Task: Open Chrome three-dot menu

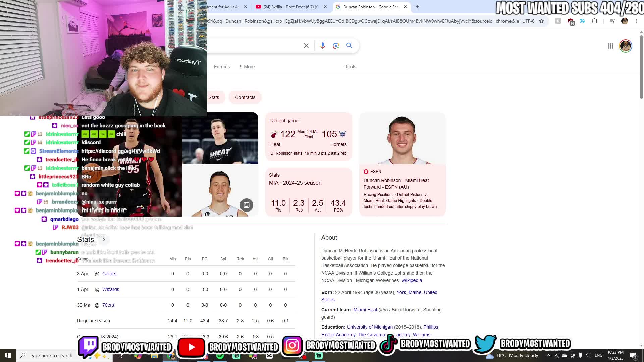Action: [x=636, y=21]
